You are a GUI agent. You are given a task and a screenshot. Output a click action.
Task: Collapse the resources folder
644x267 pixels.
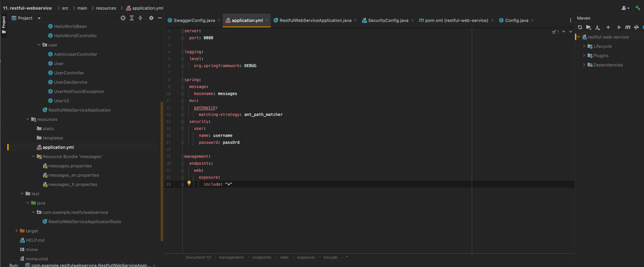tap(28, 119)
